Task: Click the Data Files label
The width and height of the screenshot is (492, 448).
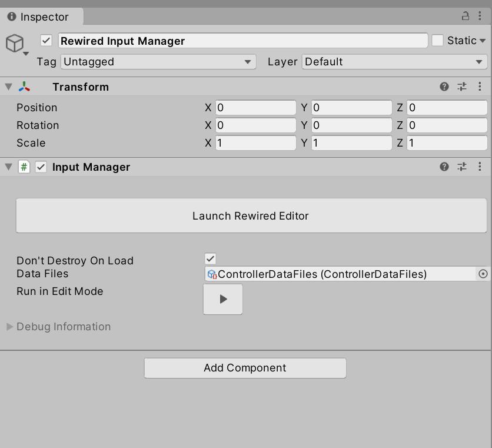Action: click(42, 274)
